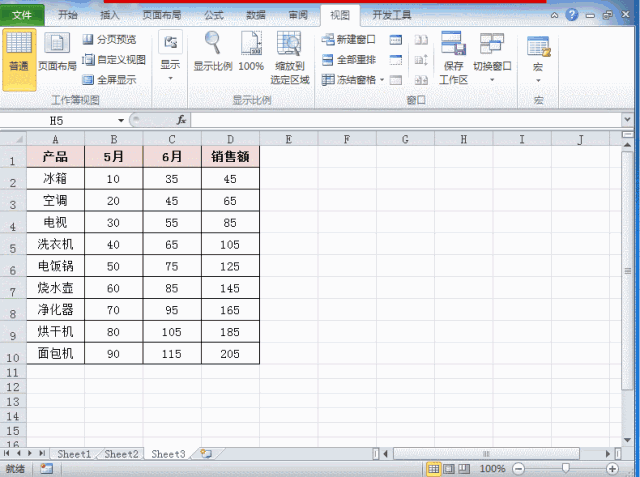Open Excel Help question mark icon
The image size is (640, 477).
(x=572, y=15)
